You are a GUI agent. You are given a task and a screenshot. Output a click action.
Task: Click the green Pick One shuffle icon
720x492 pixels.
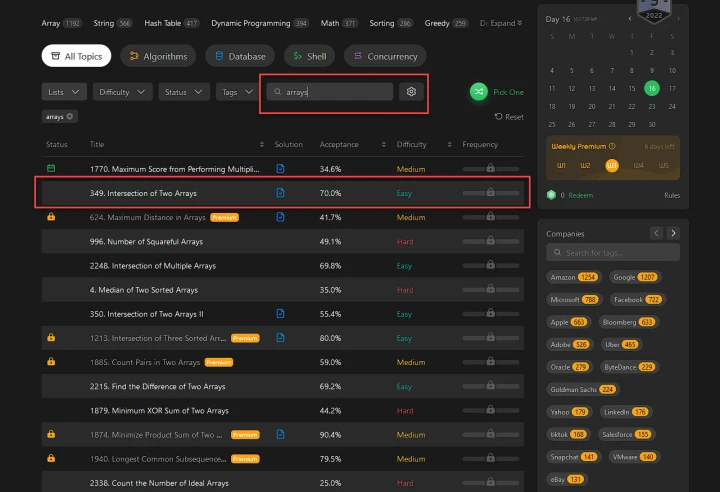478,92
